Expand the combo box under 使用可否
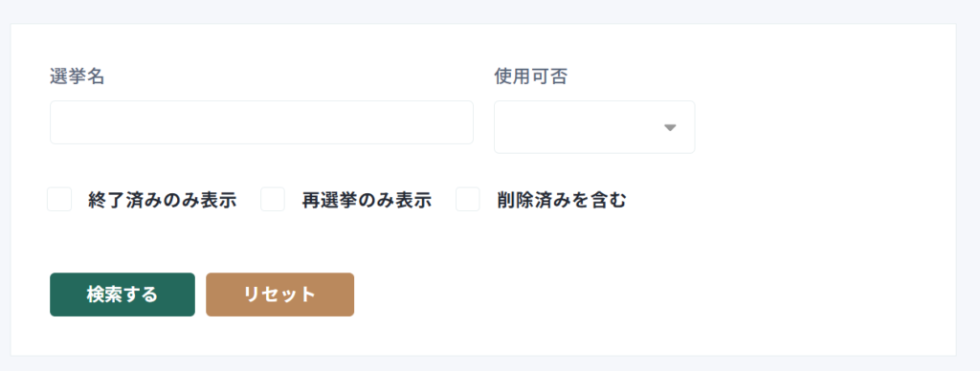 point(594,127)
